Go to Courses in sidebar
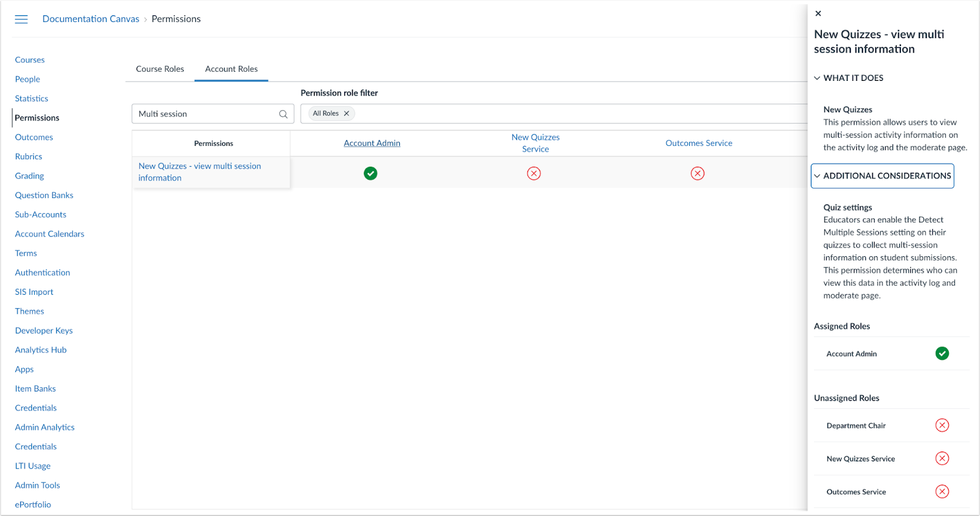The height and width of the screenshot is (516, 980). (x=30, y=59)
